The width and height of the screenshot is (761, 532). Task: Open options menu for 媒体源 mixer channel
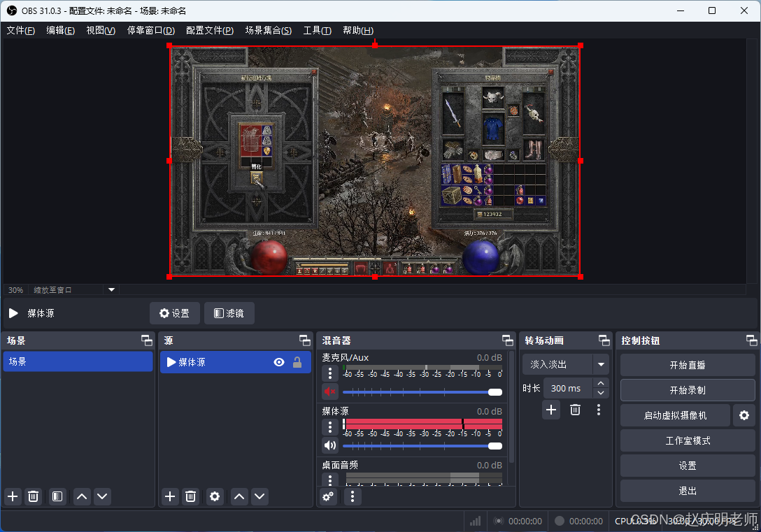(x=330, y=427)
